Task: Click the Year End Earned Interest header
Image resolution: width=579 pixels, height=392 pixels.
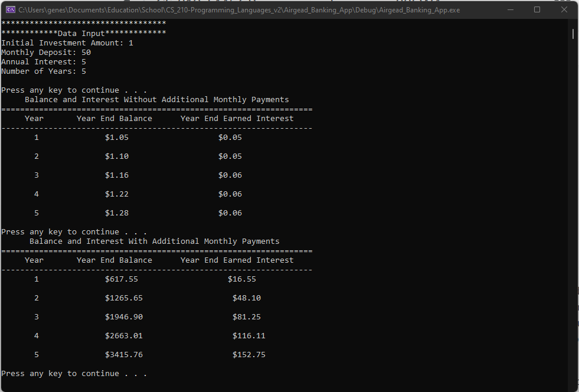Action: pos(237,118)
